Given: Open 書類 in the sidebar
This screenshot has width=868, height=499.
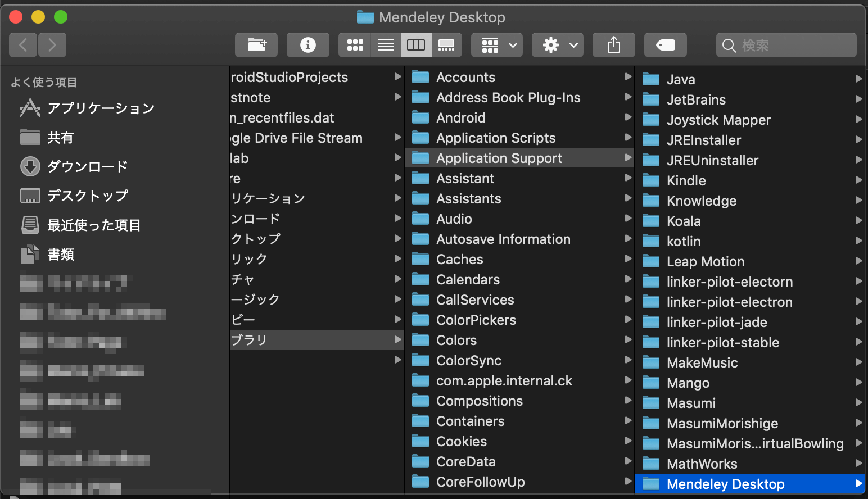Looking at the screenshot, I should click(x=47, y=254).
